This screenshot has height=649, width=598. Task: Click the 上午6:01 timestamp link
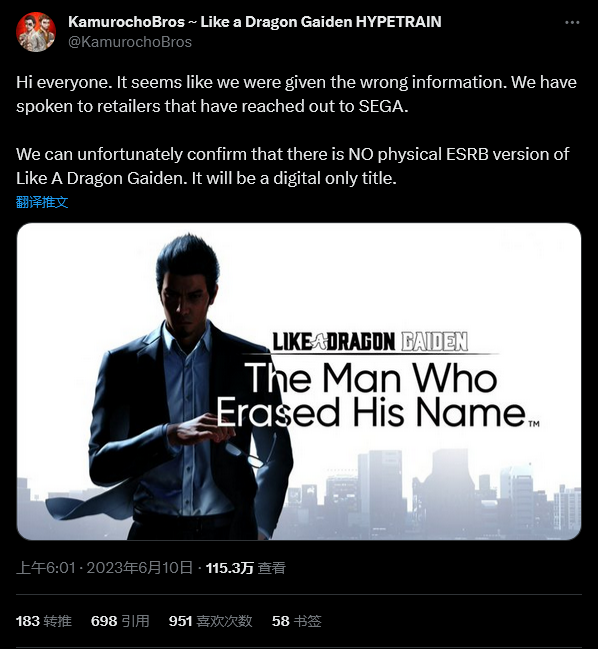[46, 567]
